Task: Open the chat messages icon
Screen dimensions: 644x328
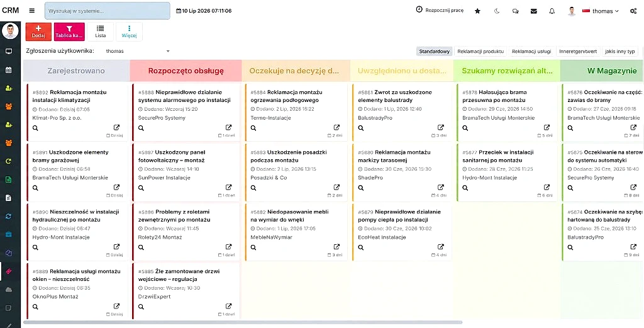Action: (515, 11)
